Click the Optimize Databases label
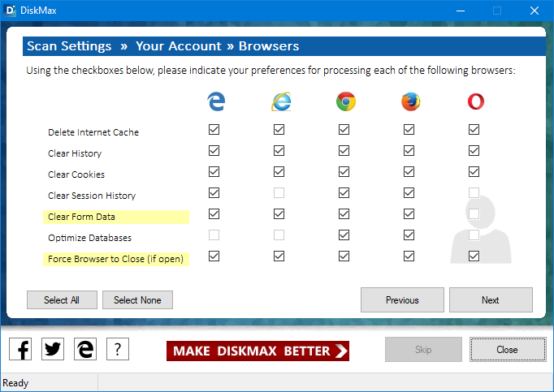554x392 pixels. click(x=89, y=238)
